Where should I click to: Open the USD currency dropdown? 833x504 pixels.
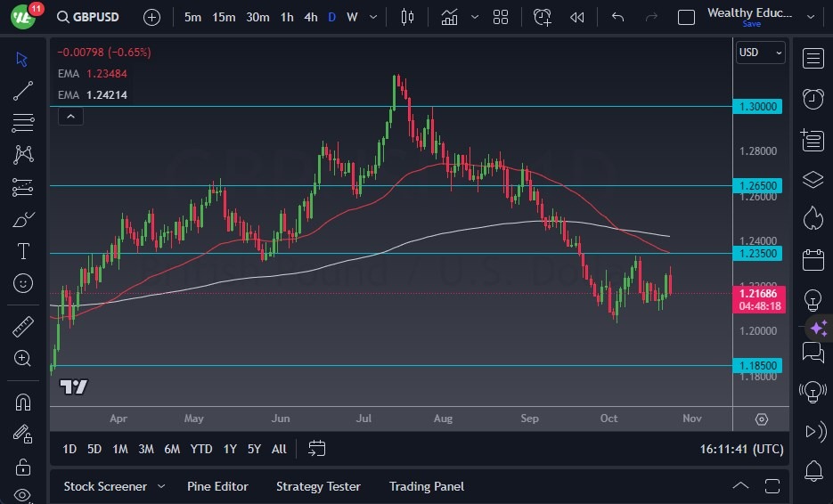[x=761, y=53]
